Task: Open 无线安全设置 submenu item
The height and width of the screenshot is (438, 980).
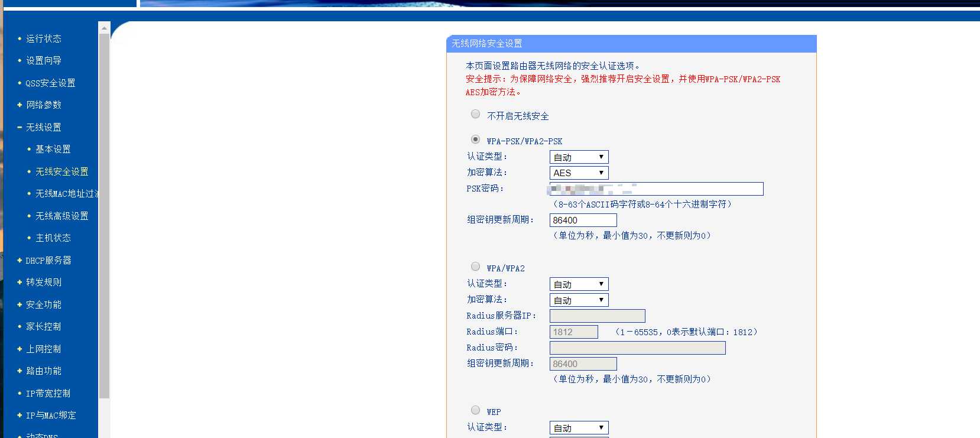Action: pos(62,171)
